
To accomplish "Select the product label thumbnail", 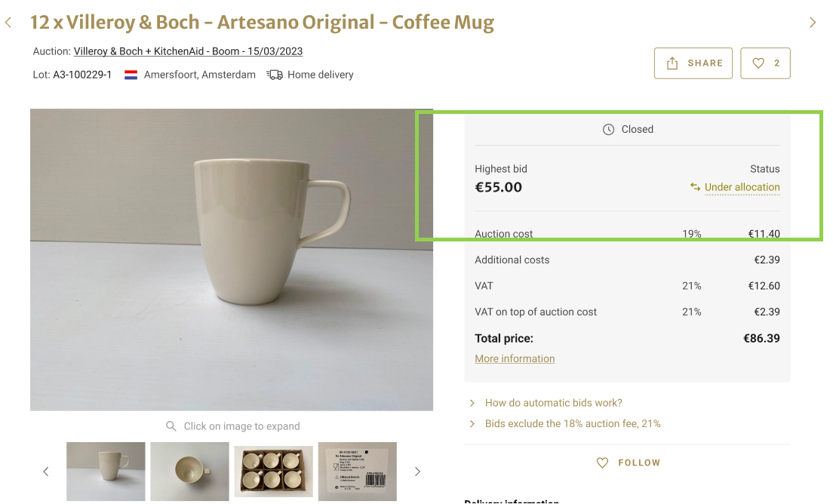I will (x=357, y=471).
